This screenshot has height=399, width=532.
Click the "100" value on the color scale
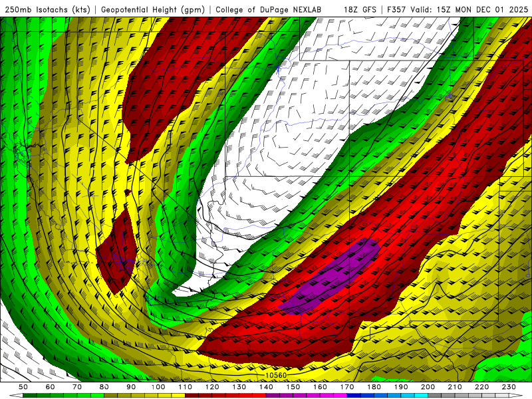tap(158, 387)
